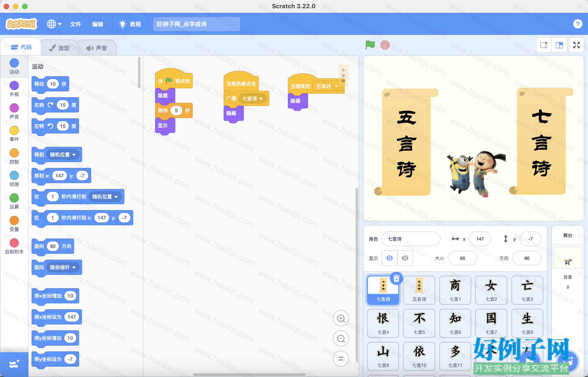Open the Scratch logo home
This screenshot has height=377, width=588.
(21, 24)
